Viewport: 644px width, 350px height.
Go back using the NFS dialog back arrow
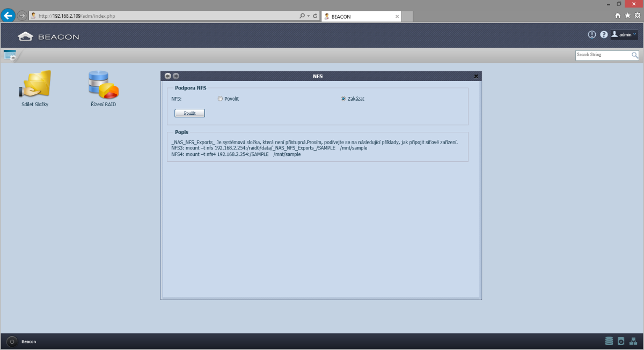[168, 76]
